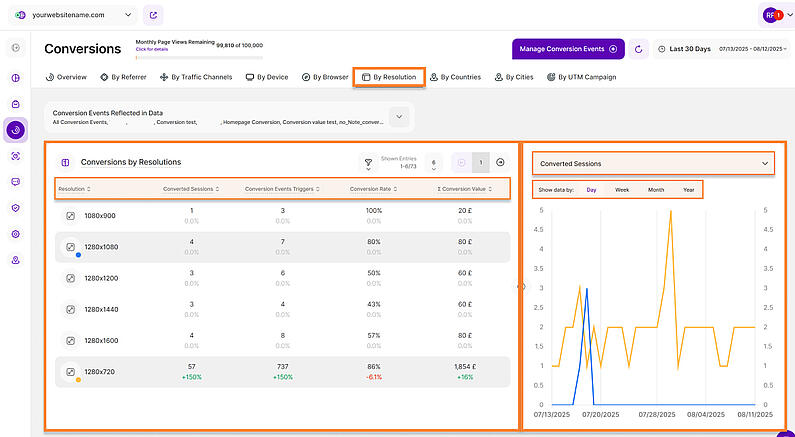
Task: Toggle chart checkbox for 1280x720 row
Action: pyautogui.click(x=71, y=371)
